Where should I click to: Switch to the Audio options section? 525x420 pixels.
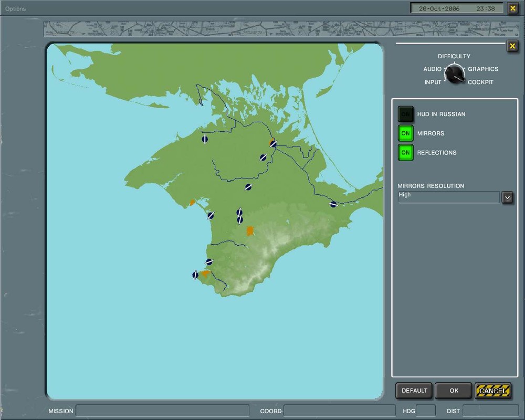[x=433, y=69]
